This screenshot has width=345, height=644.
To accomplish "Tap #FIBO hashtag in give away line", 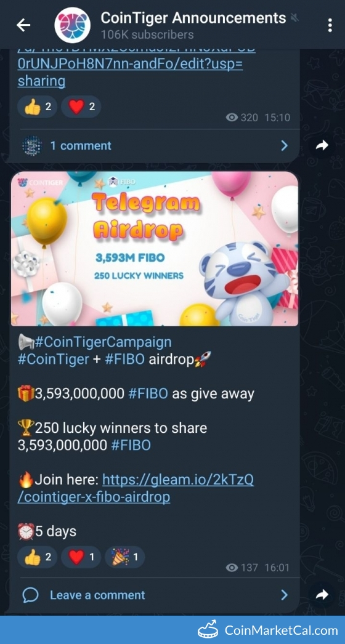I will [148, 393].
